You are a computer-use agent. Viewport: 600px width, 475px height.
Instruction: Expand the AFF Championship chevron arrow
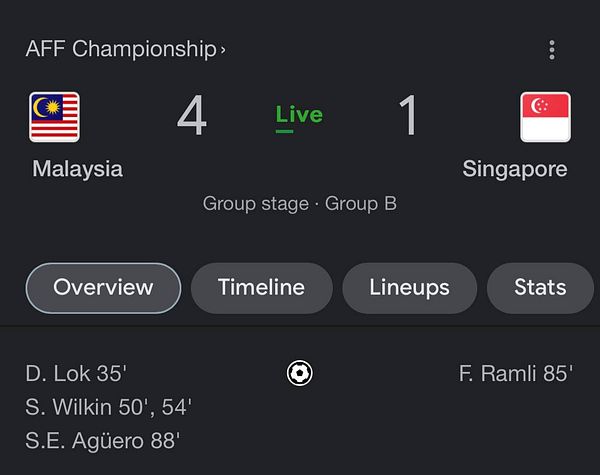(223, 49)
